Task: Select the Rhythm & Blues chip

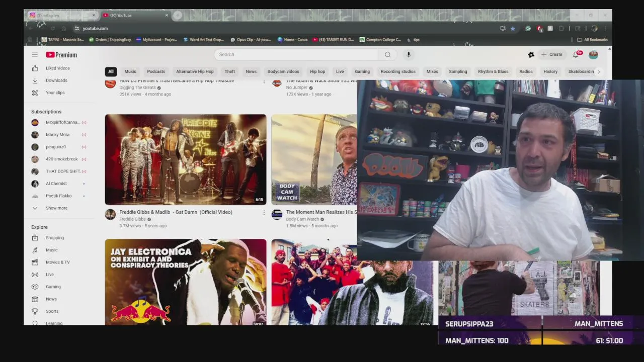Action: click(x=493, y=71)
